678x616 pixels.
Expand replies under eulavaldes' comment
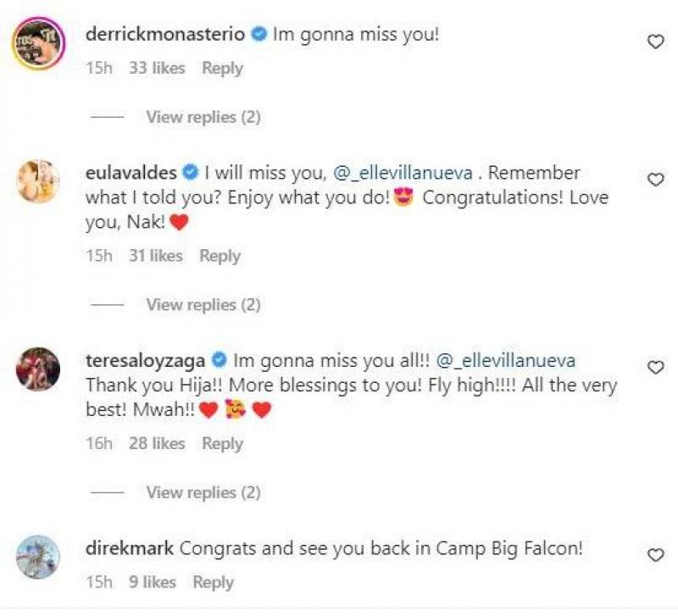point(203,304)
